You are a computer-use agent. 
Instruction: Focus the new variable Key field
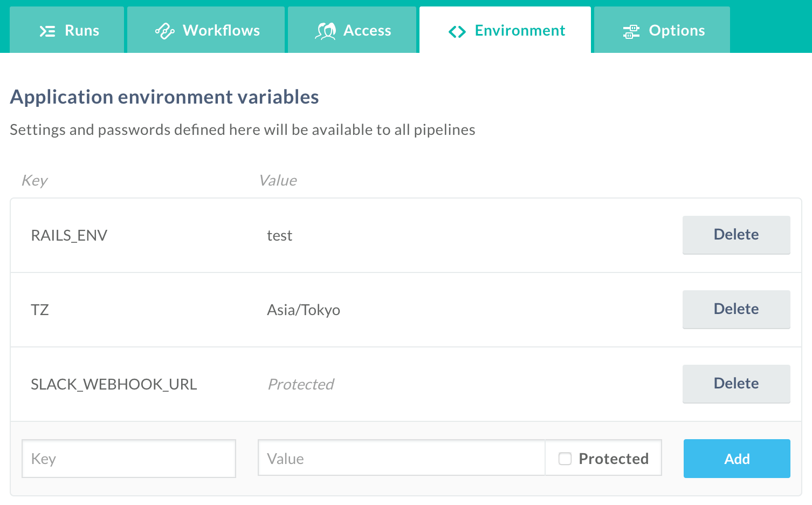tap(129, 459)
